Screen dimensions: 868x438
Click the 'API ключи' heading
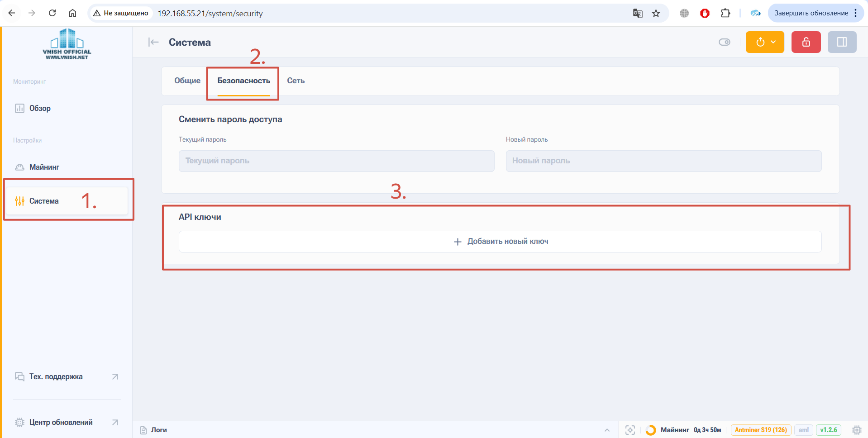click(x=200, y=217)
